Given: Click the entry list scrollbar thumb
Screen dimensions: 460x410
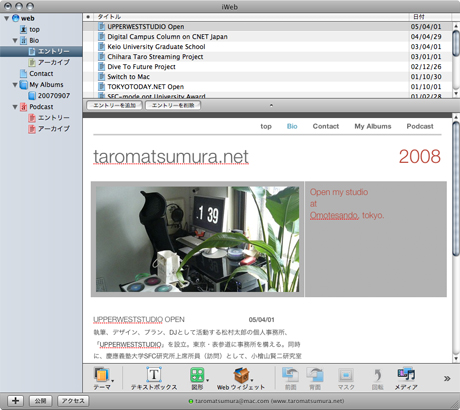Looking at the screenshot, I should (456, 43).
